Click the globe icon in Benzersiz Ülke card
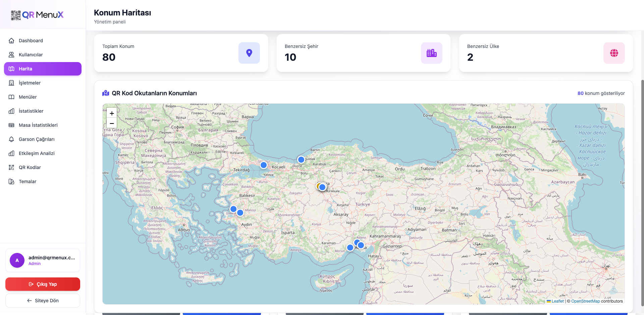 (x=614, y=53)
